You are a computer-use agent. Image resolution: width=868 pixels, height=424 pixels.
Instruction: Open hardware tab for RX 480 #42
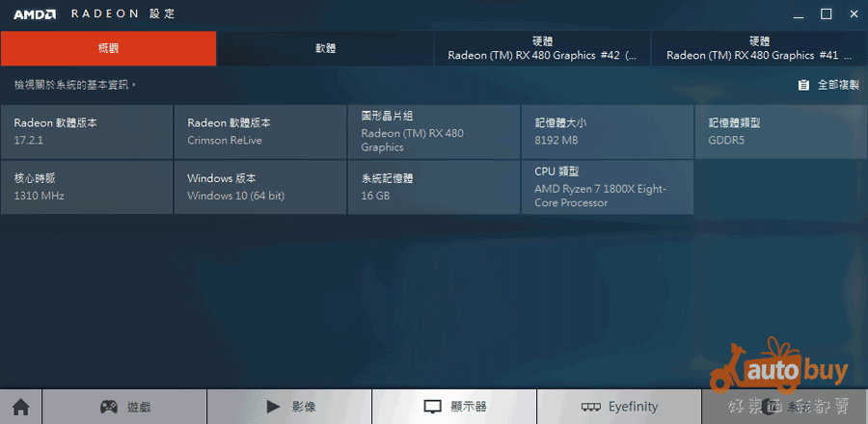pyautogui.click(x=542, y=48)
